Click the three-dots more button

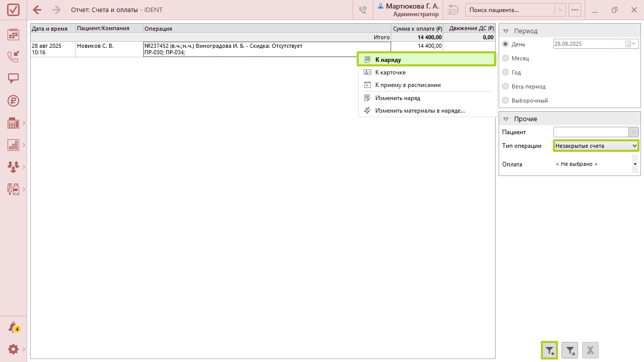coord(575,10)
